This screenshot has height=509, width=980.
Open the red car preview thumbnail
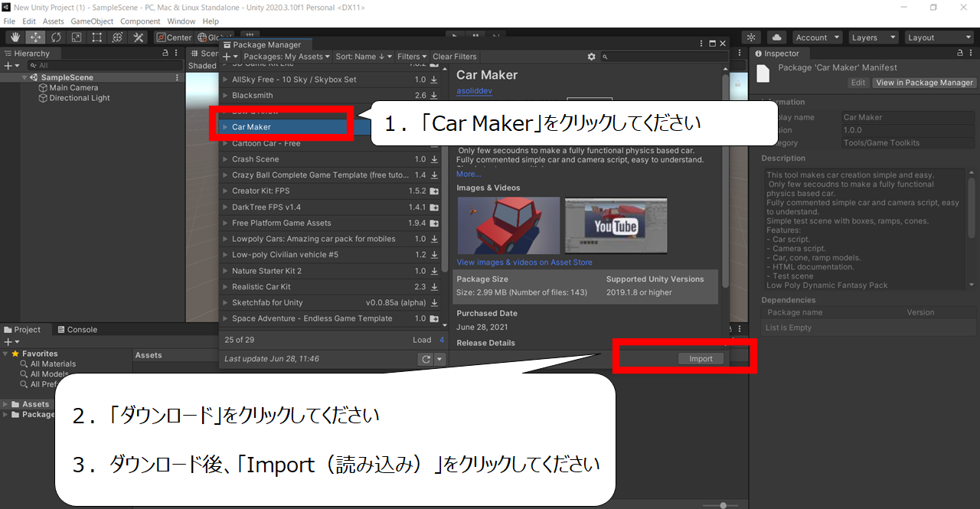[508, 225]
